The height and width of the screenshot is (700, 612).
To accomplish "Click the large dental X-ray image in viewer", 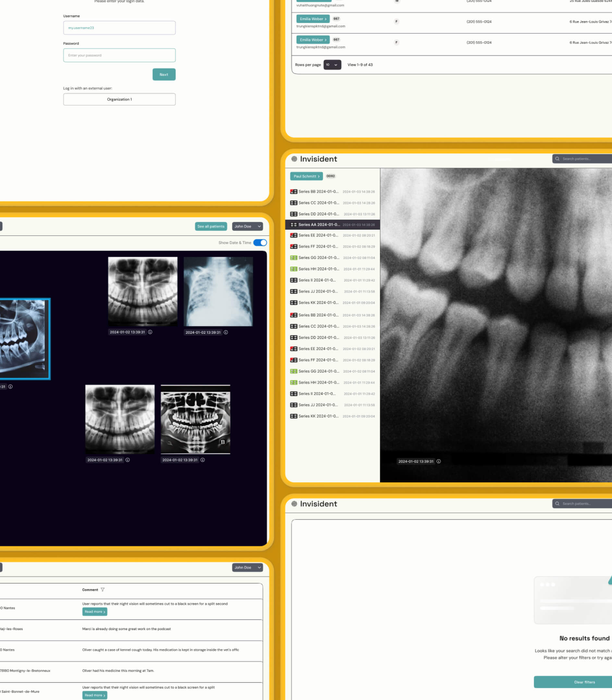I will [496, 325].
